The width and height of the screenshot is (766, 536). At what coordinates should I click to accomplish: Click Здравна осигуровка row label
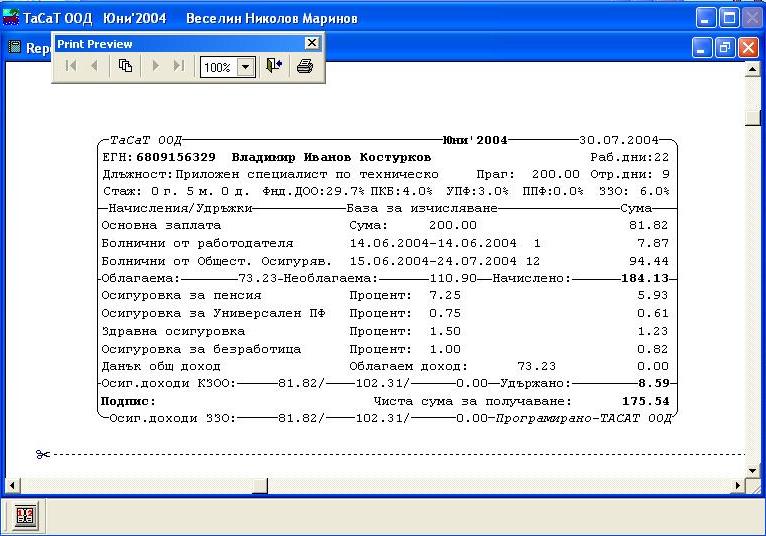coord(173,332)
